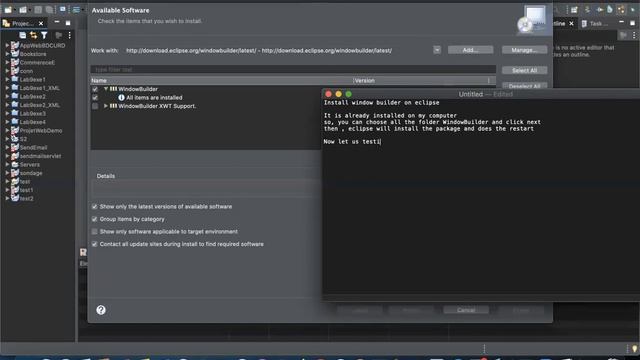Click the yellow minimize dot of Untitled window
The height and width of the screenshot is (360, 640).
(338, 94)
